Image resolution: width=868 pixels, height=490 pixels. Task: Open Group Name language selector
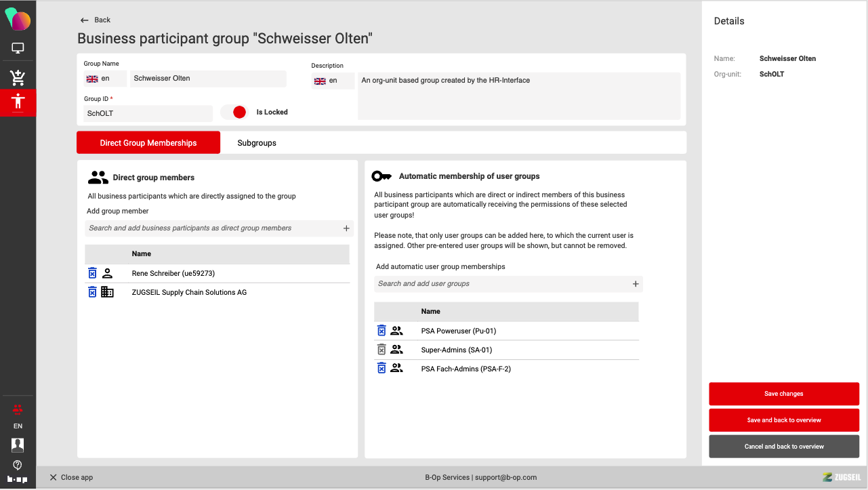(x=104, y=79)
